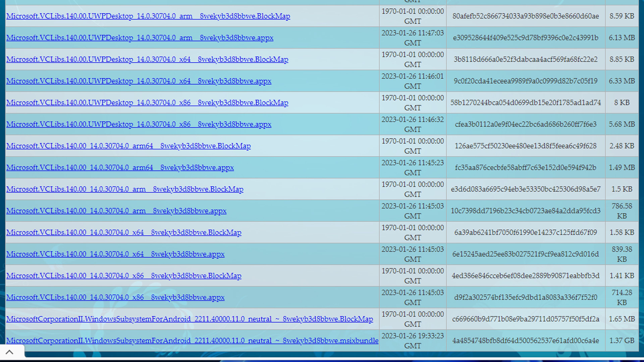This screenshot has width=644, height=362.
Task: Click the 714.28 KB size cell
Action: tap(622, 297)
